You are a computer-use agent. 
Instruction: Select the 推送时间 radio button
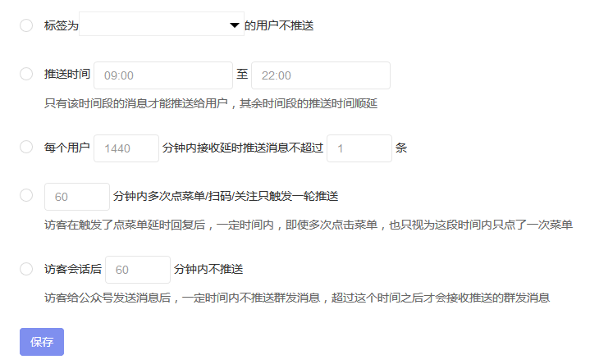click(x=26, y=74)
